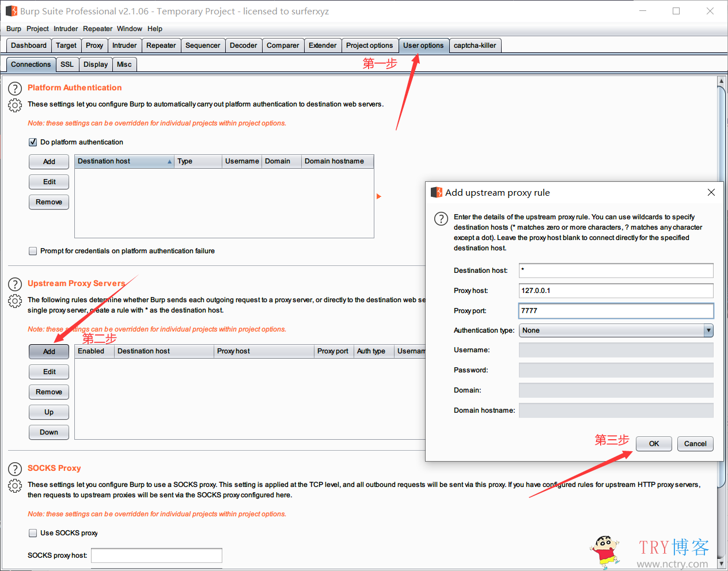The image size is (728, 571).
Task: Click the Enabled column header in upstream table
Action: point(94,351)
